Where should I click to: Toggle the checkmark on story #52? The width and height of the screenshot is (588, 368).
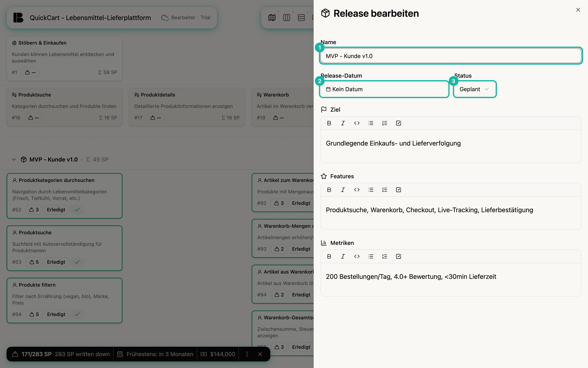(77, 210)
